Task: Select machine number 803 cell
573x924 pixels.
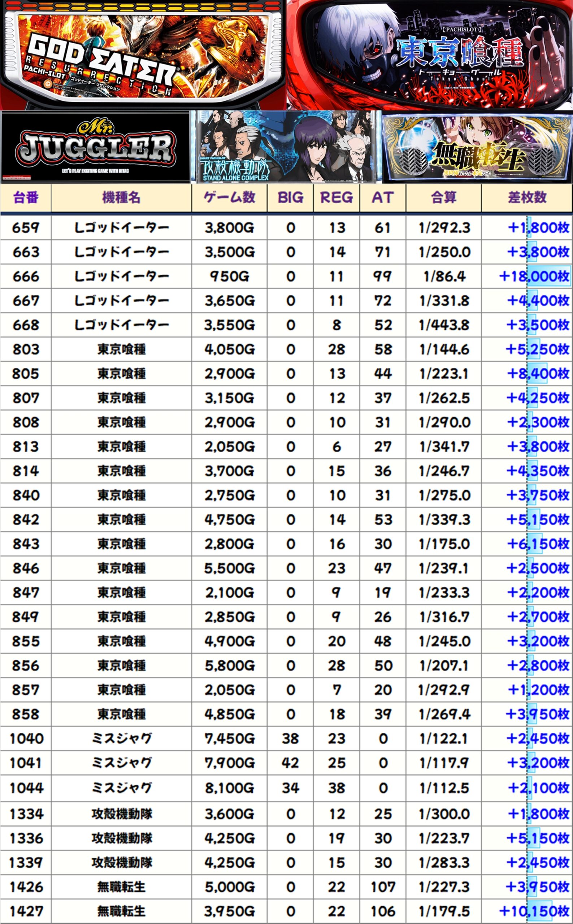Action: 26,349
